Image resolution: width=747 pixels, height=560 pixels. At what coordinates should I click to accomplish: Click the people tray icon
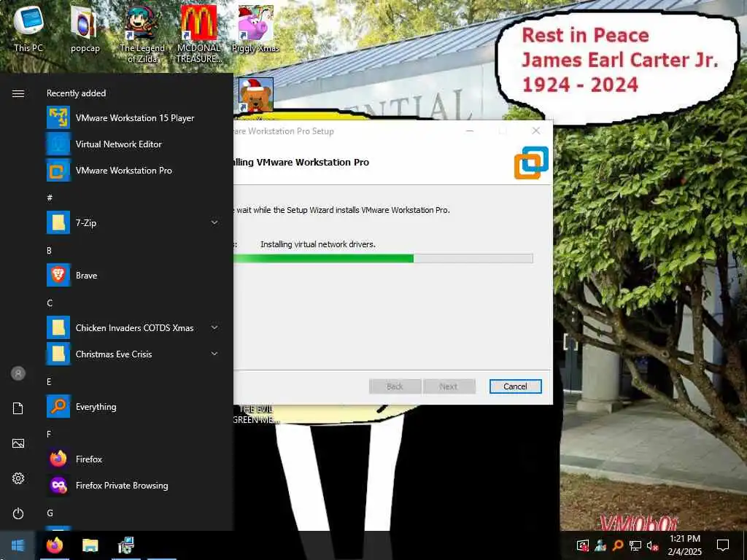[600, 545]
